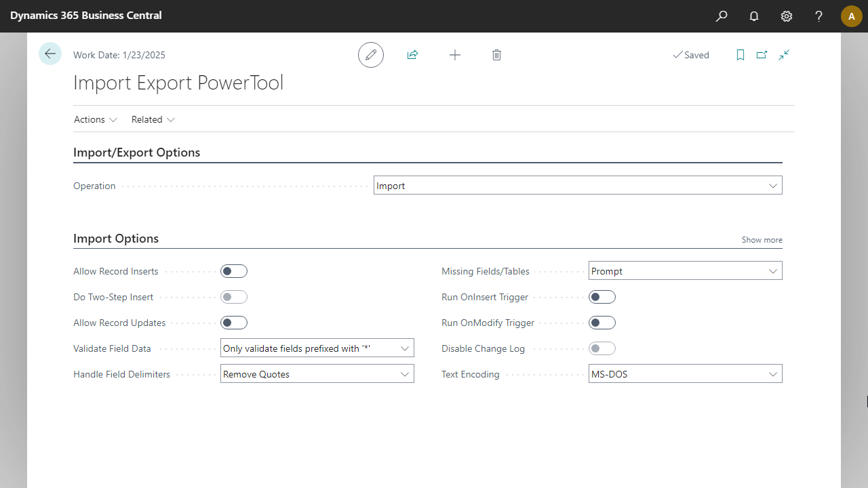Toggle Disable Change Log switch
868x488 pixels.
pos(602,348)
